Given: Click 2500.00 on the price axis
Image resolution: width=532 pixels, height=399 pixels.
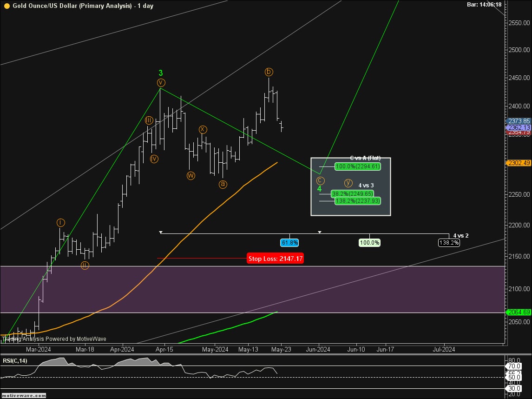Looking at the screenshot, I should coord(519,50).
